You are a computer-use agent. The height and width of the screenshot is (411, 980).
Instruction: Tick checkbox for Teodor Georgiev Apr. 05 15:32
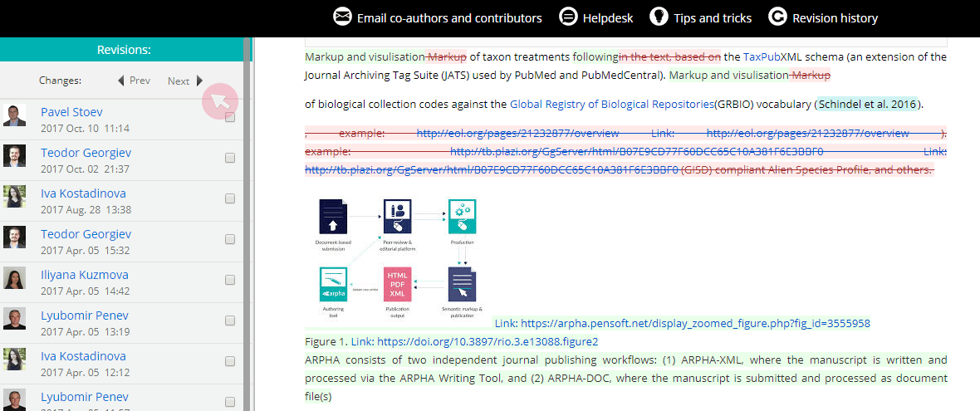click(230, 239)
